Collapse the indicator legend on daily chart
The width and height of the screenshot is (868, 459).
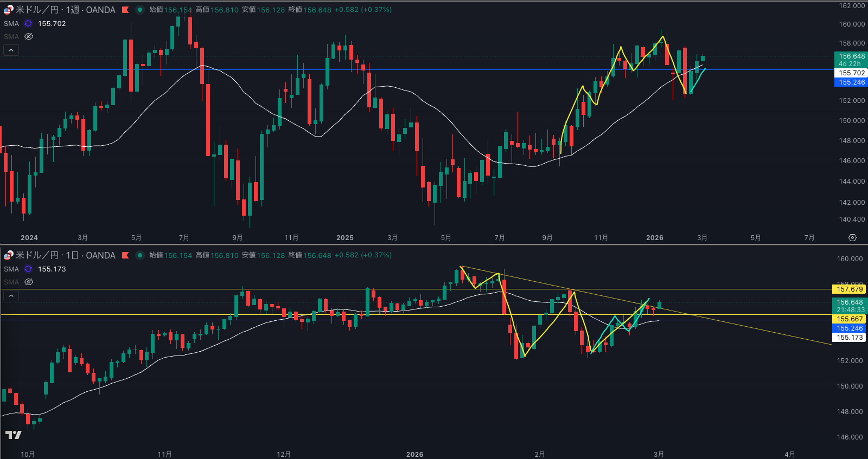point(11,296)
